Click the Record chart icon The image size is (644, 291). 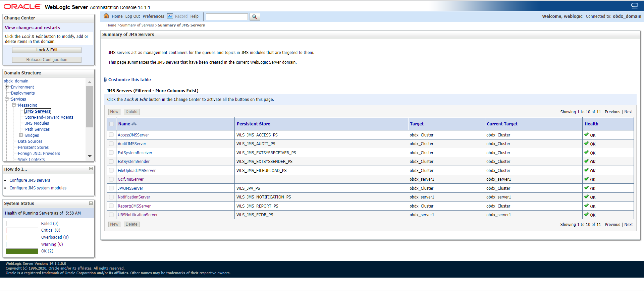tap(170, 16)
